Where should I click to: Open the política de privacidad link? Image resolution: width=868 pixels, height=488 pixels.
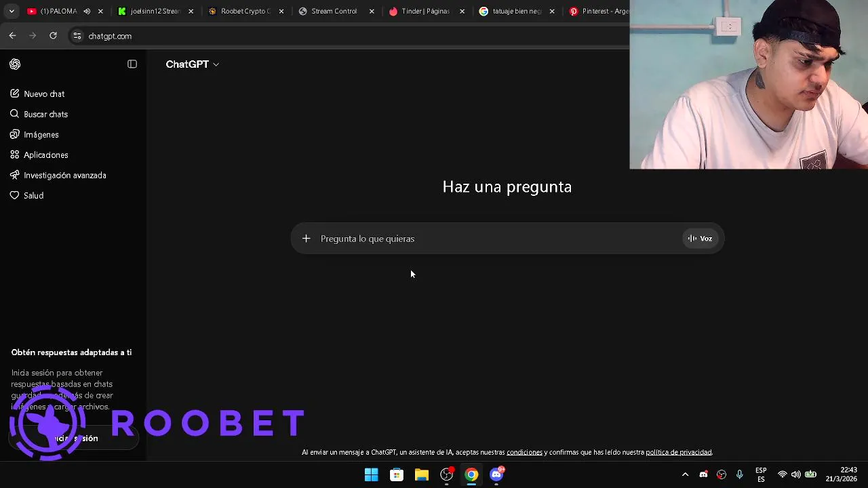(678, 452)
